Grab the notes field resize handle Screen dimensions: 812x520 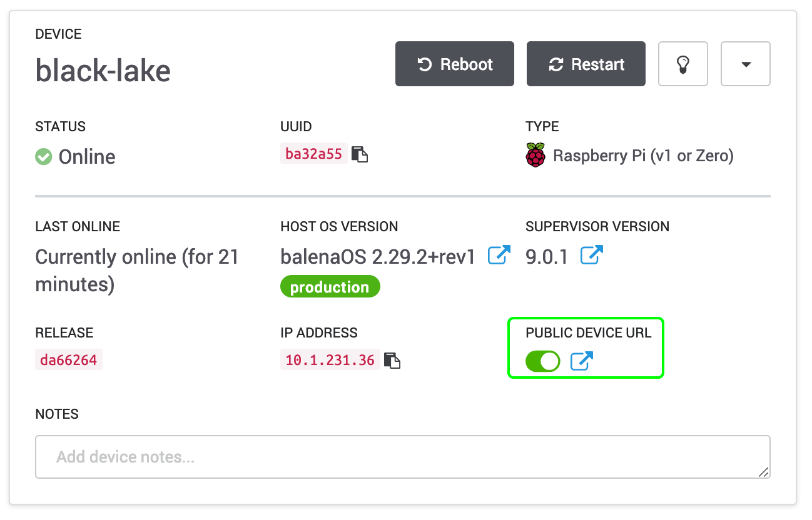click(x=763, y=472)
